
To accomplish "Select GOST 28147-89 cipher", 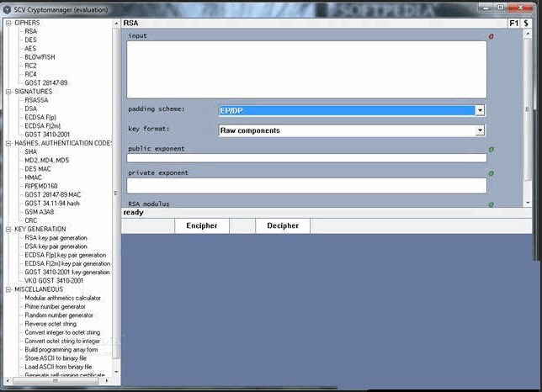I will (46, 83).
